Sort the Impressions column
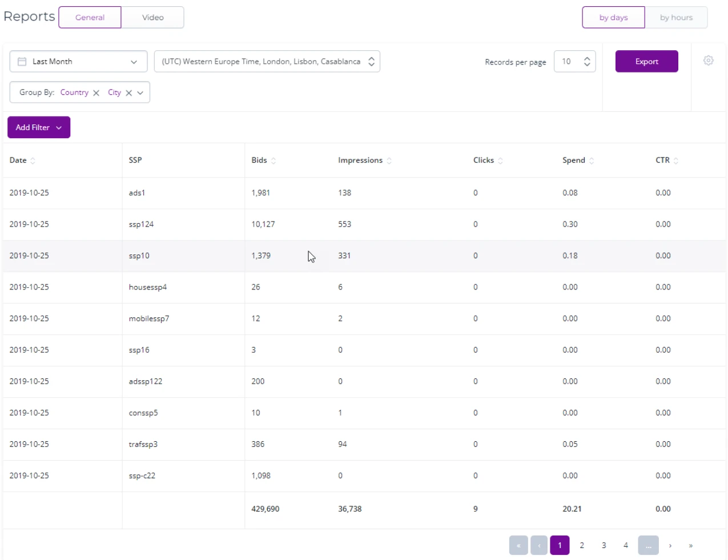The height and width of the screenshot is (560, 728). click(389, 161)
